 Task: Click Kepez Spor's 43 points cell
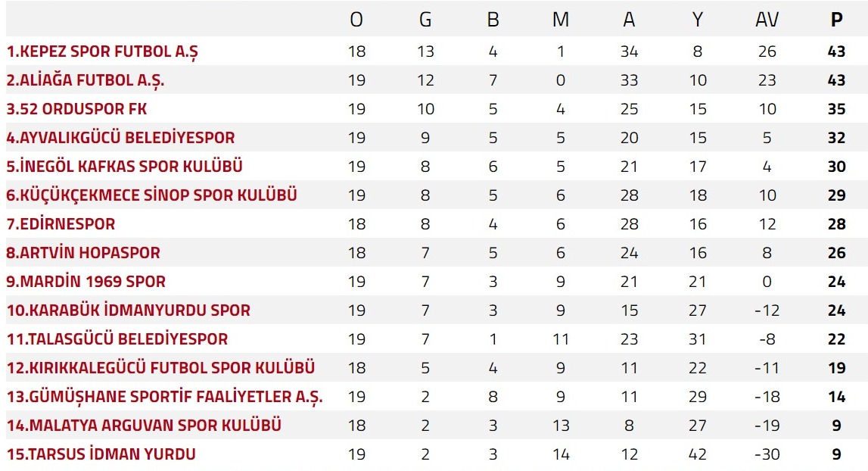point(836,51)
